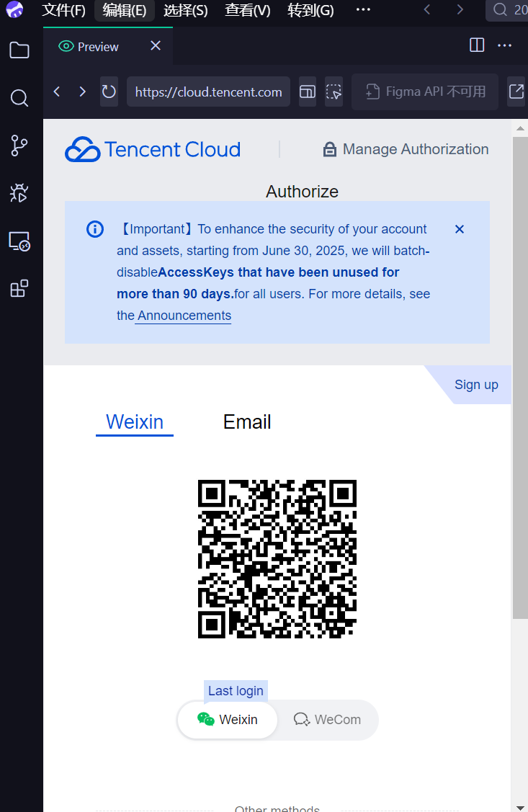Open the Extensions blocks icon
This screenshot has width=528, height=812.
point(19,289)
